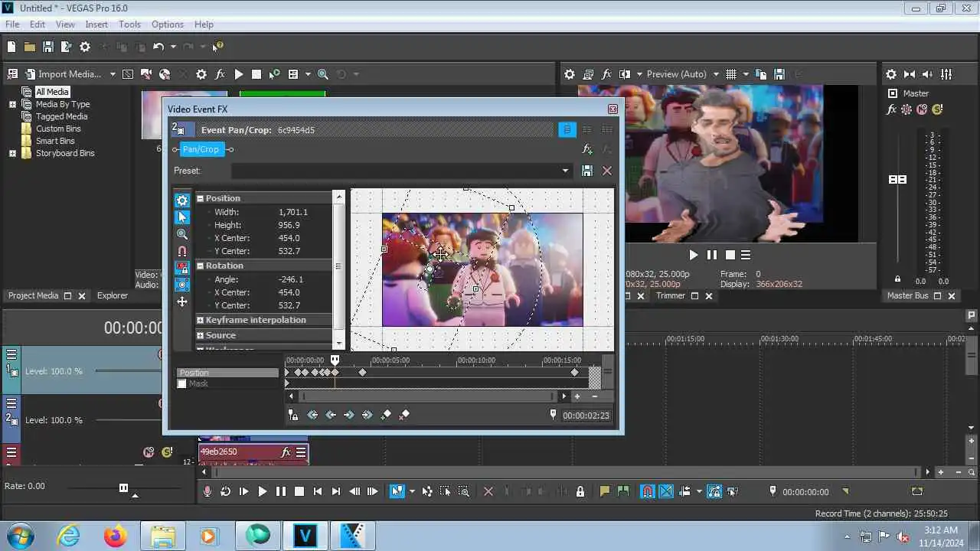Image resolution: width=980 pixels, height=551 pixels.
Task: Toggle Enable Snapping in timeline toolbar
Action: point(648,491)
